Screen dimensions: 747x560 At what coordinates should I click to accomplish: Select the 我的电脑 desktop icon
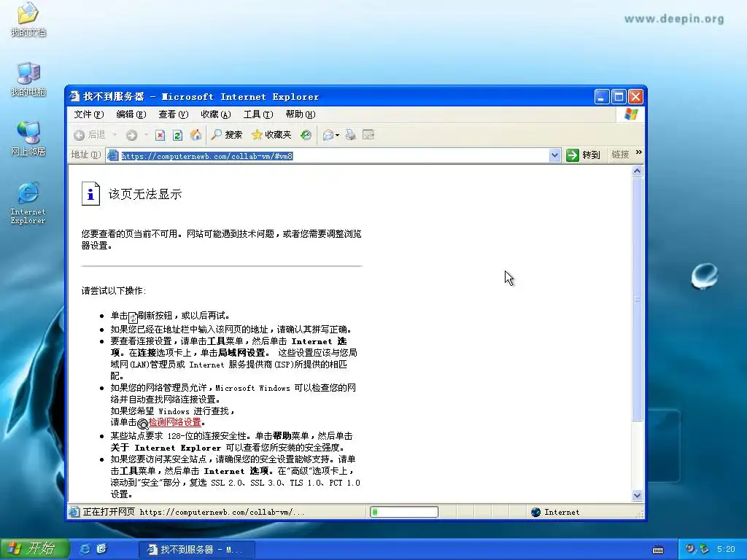(x=28, y=79)
